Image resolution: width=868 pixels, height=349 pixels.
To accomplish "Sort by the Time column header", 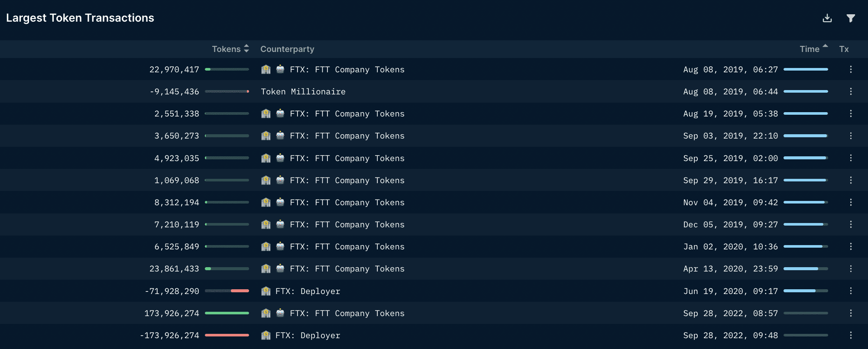I will (813, 49).
